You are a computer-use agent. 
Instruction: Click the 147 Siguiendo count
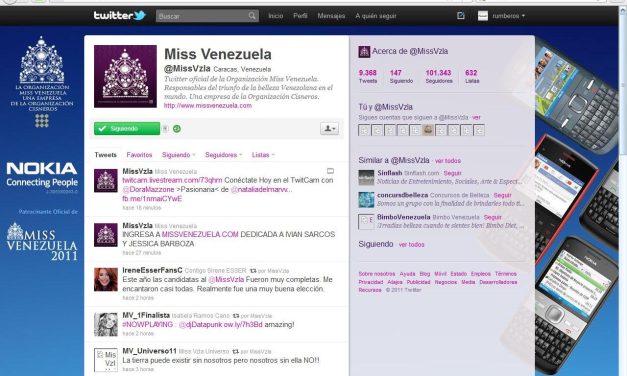point(401,76)
